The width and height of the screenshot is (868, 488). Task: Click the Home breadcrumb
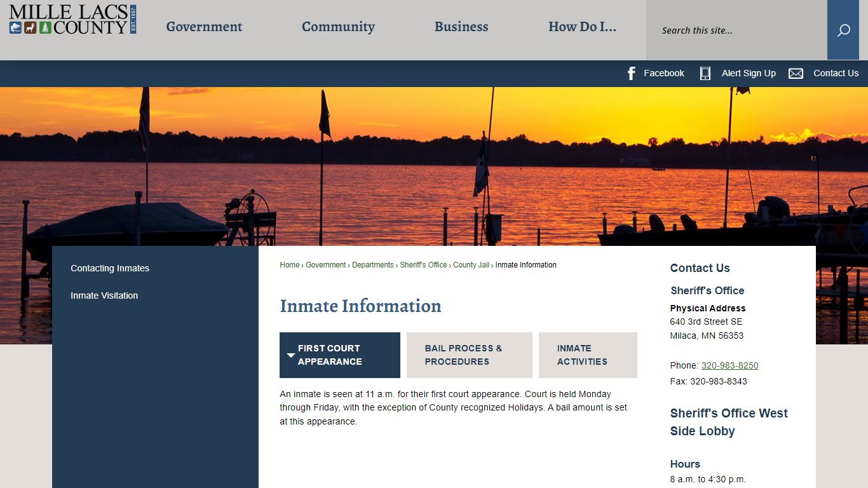(290, 265)
